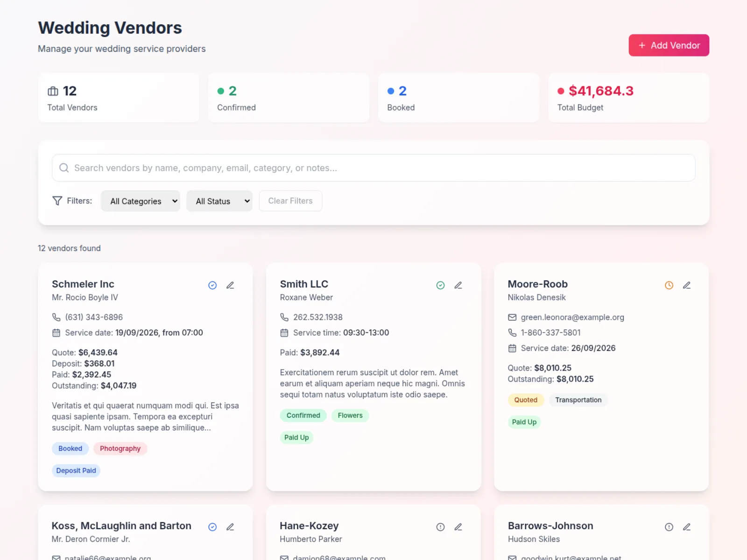The height and width of the screenshot is (560, 747).
Task: Click status icon on Koss, McLaughlin and Barton
Action: pyautogui.click(x=212, y=527)
